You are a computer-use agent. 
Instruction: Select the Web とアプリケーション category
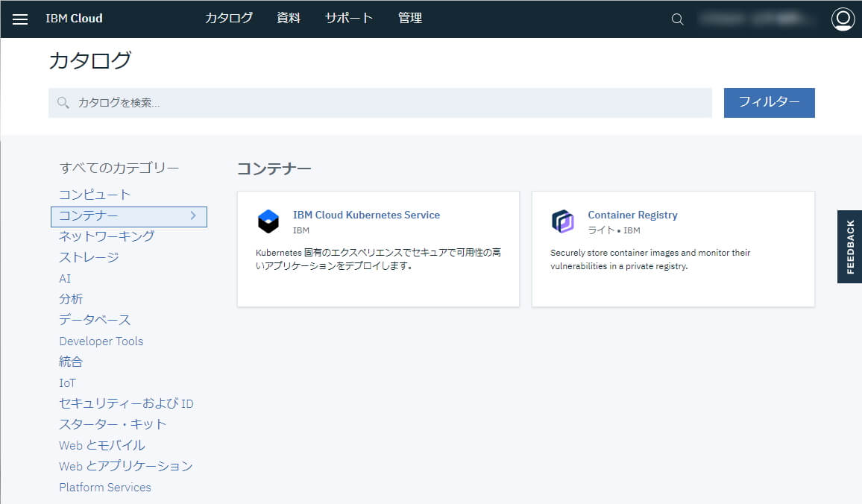coord(126,466)
